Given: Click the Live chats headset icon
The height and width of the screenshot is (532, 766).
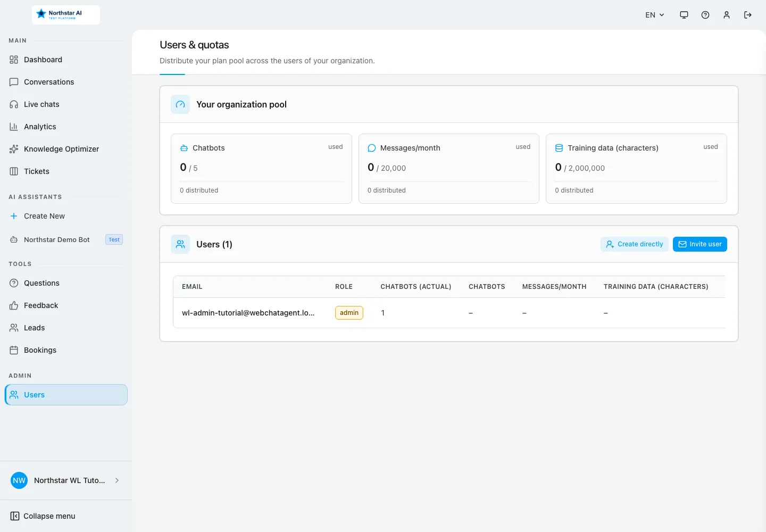Looking at the screenshot, I should pos(14,104).
